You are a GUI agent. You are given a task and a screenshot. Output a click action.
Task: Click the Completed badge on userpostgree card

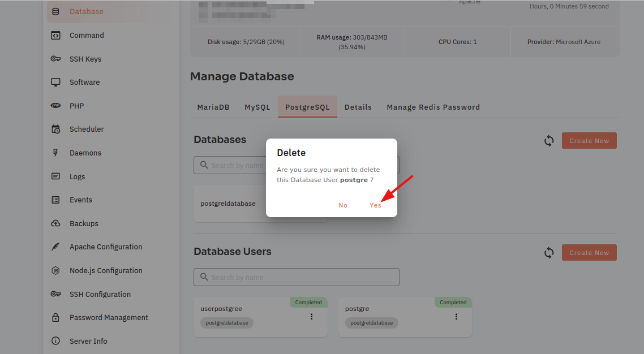pyautogui.click(x=308, y=303)
